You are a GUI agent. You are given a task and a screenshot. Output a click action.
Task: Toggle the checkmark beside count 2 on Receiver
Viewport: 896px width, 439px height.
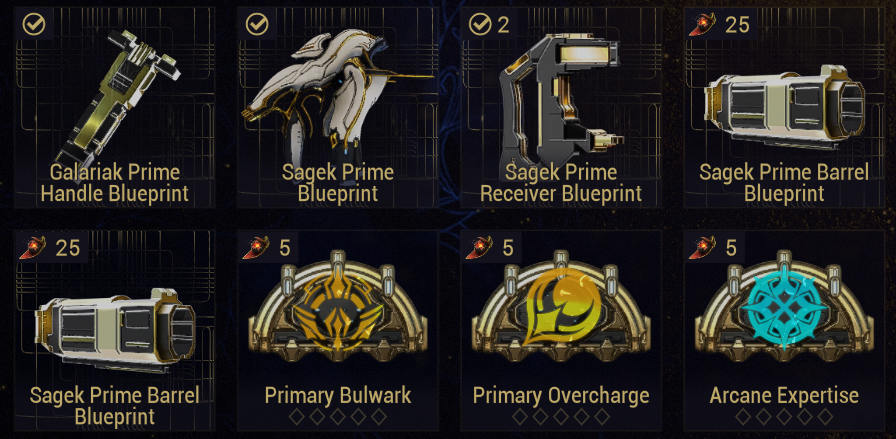tap(480, 25)
